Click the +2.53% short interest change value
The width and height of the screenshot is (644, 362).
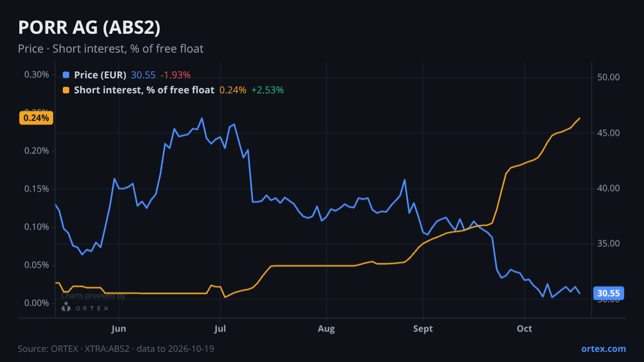coord(267,90)
